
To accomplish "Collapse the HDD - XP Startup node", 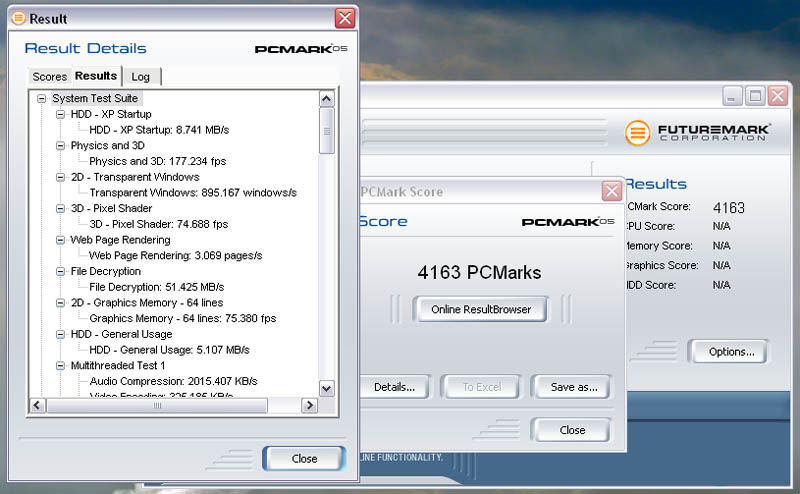I will 60,114.
